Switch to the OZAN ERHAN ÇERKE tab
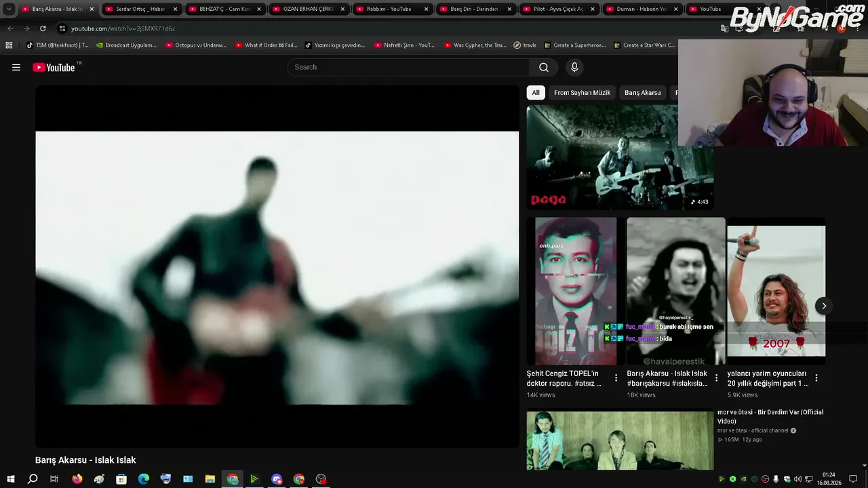The width and height of the screenshot is (868, 488). click(x=308, y=9)
